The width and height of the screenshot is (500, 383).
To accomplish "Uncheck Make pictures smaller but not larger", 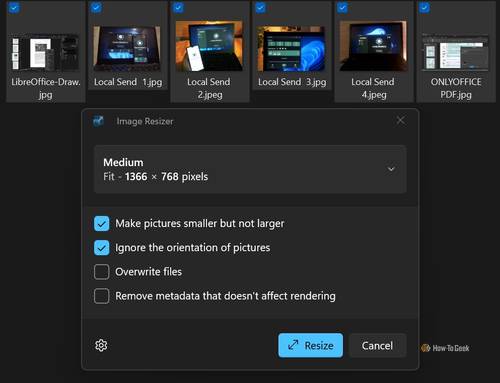I will point(101,224).
